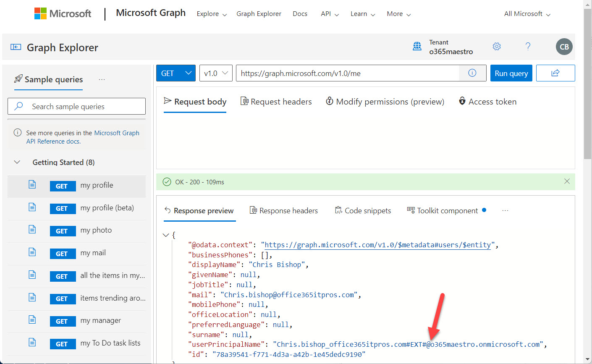Open the more options ellipsis beside Sample queries
The width and height of the screenshot is (592, 364).
pos(102,79)
